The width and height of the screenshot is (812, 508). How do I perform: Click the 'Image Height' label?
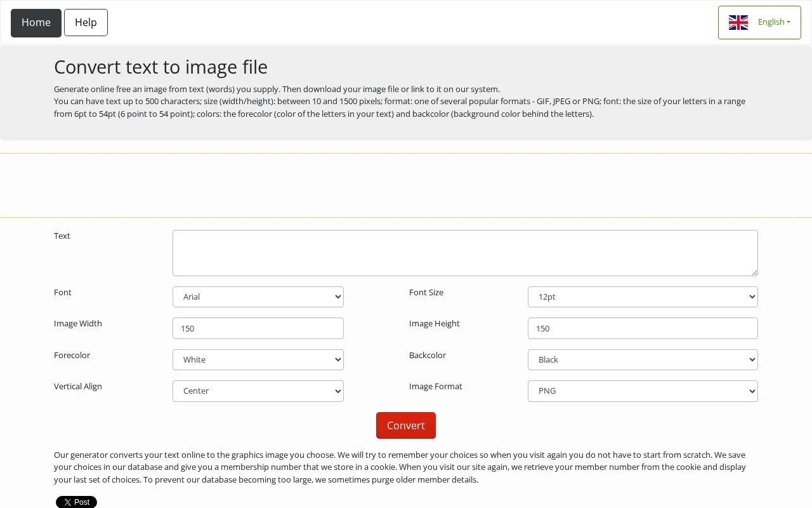point(435,323)
